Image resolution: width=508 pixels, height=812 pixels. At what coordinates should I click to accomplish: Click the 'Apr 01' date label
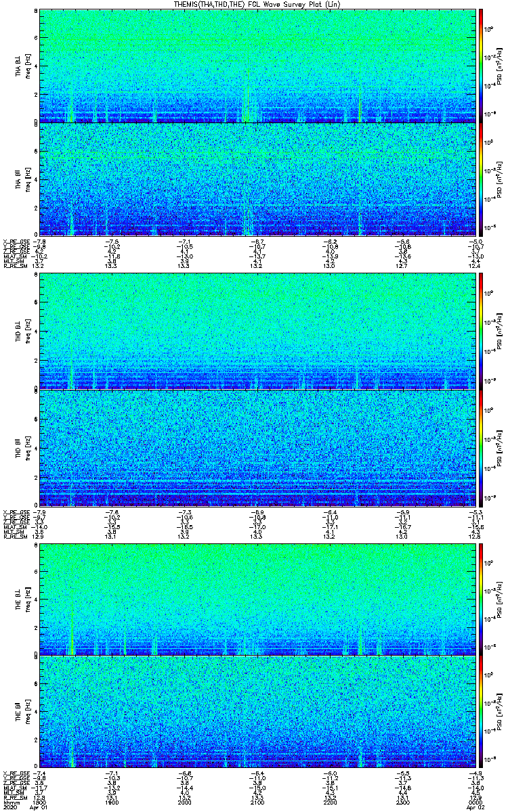(x=39, y=808)
